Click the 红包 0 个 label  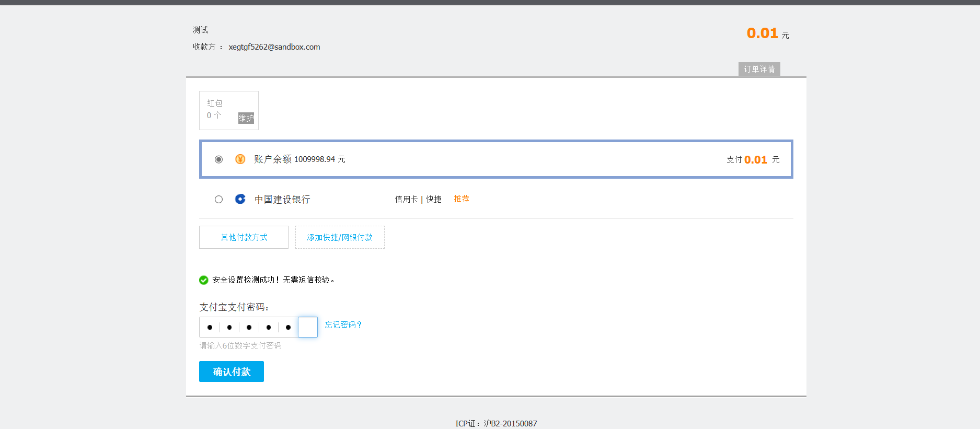(x=214, y=109)
